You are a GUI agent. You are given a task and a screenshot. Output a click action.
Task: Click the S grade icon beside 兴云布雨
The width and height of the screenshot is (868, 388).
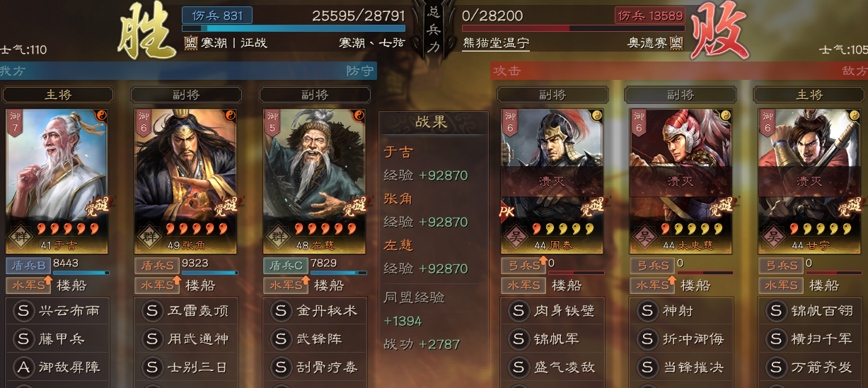[23, 310]
